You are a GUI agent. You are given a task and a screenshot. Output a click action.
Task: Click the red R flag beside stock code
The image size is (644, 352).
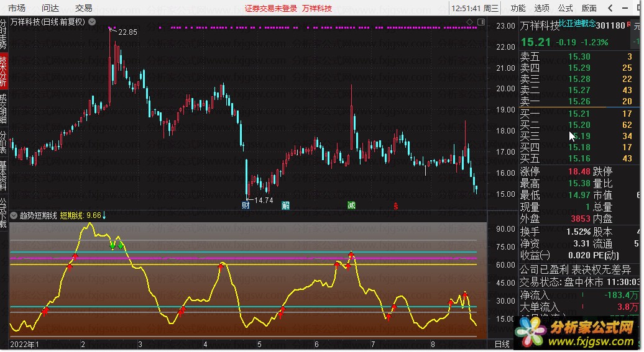click(x=628, y=25)
